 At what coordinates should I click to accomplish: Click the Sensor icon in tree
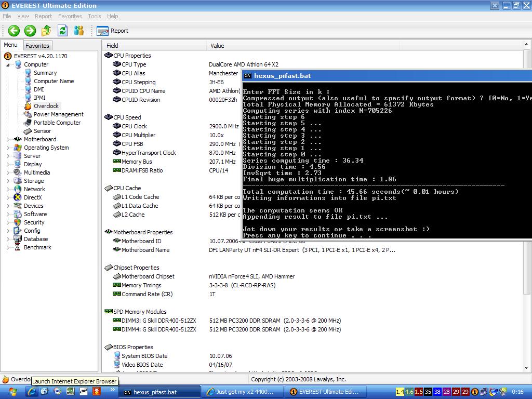point(28,131)
